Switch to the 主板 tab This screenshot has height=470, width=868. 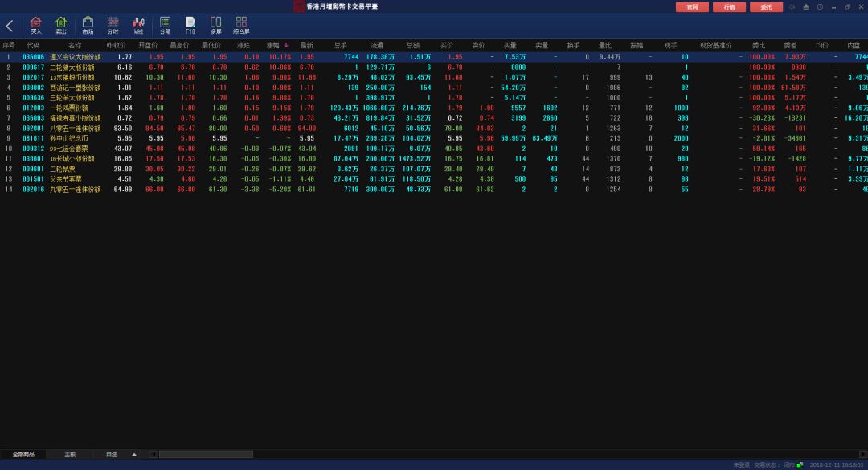(x=70, y=455)
